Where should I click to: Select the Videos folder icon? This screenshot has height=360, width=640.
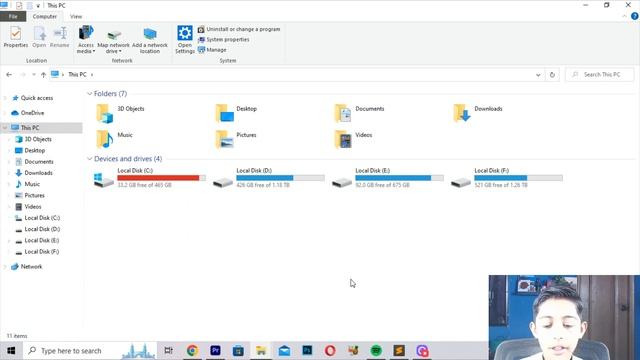[x=343, y=139]
